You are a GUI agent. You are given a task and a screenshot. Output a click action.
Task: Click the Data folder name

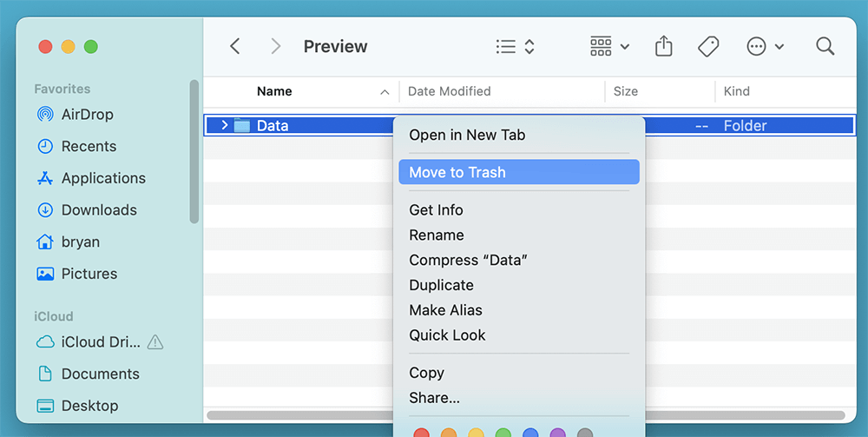click(x=273, y=126)
